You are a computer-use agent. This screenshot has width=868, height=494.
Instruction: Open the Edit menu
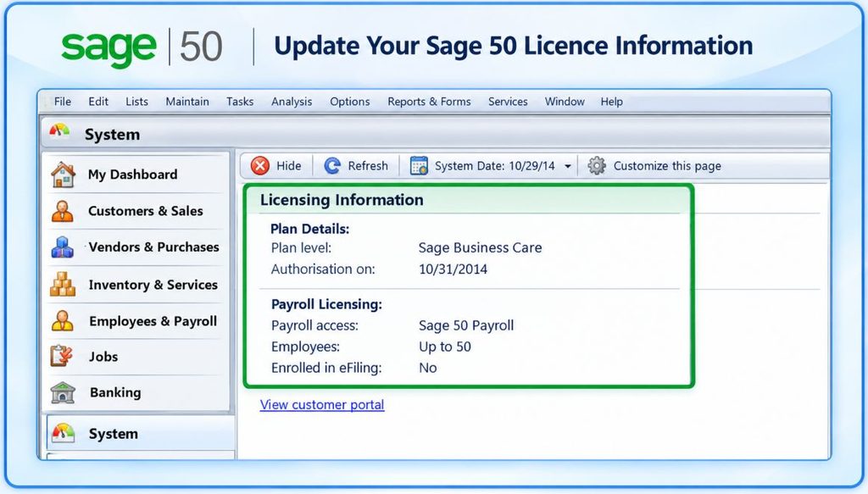[x=98, y=101]
